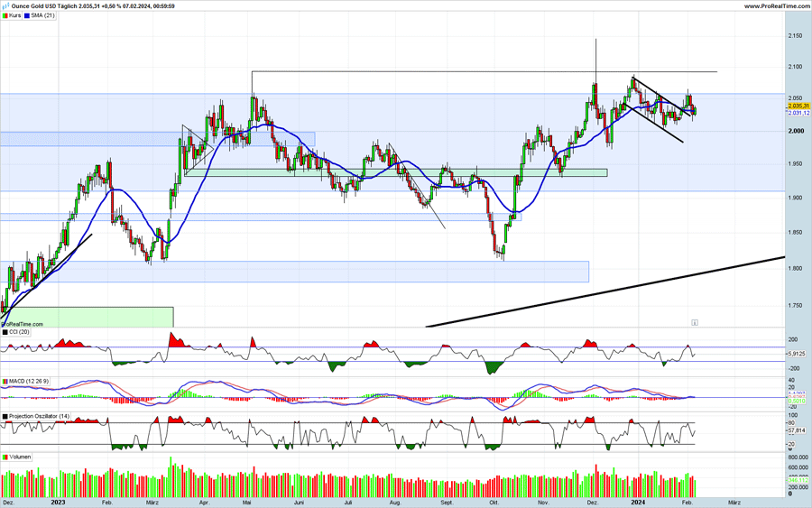Click the small info icon above CCI panel
This screenshot has width=812, height=508.
tap(695, 321)
